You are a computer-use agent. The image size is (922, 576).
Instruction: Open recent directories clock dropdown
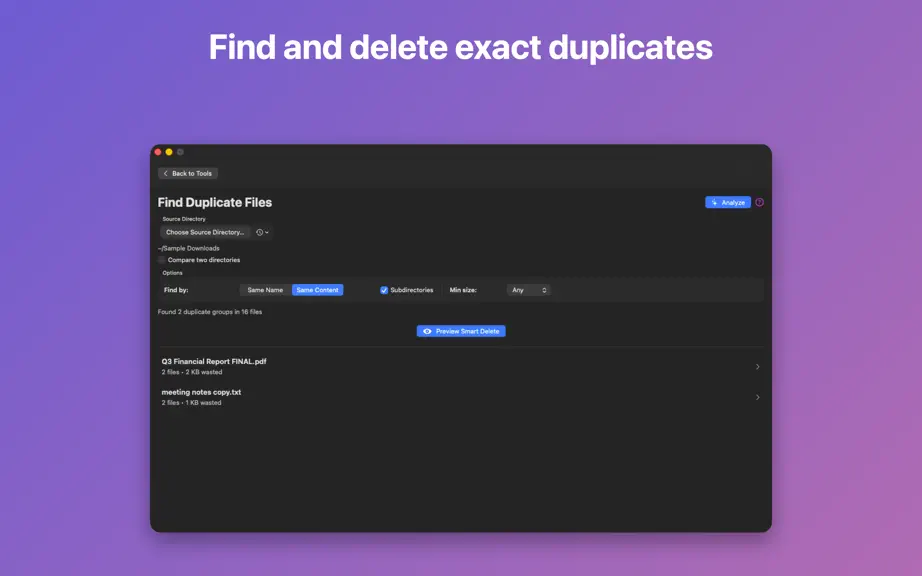(262, 232)
